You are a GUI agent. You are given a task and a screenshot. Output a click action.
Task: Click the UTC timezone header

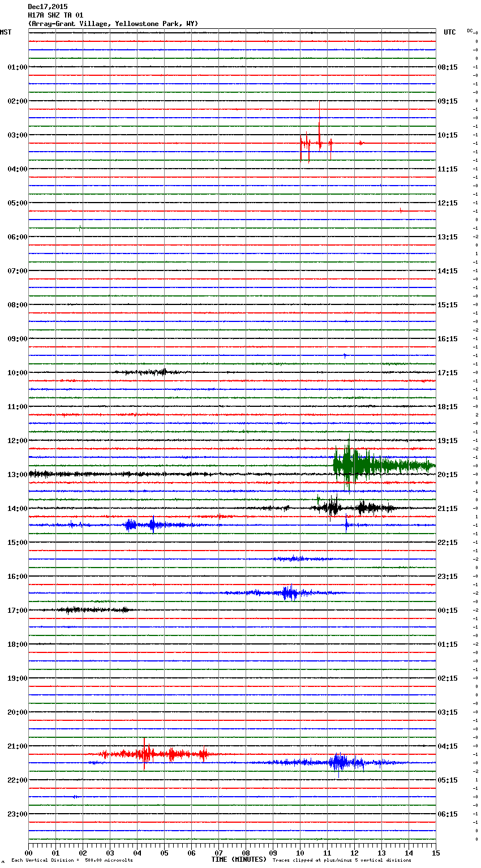click(x=449, y=32)
